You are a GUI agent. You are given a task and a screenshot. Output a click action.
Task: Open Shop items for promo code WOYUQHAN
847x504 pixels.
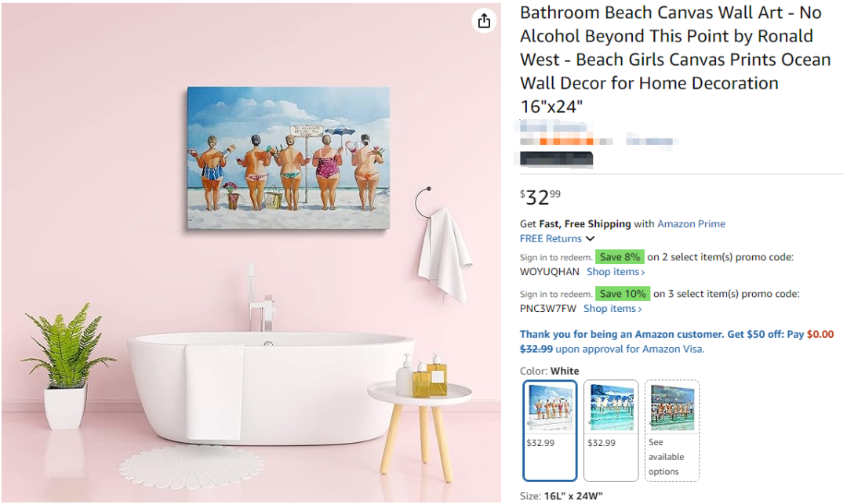coord(616,271)
